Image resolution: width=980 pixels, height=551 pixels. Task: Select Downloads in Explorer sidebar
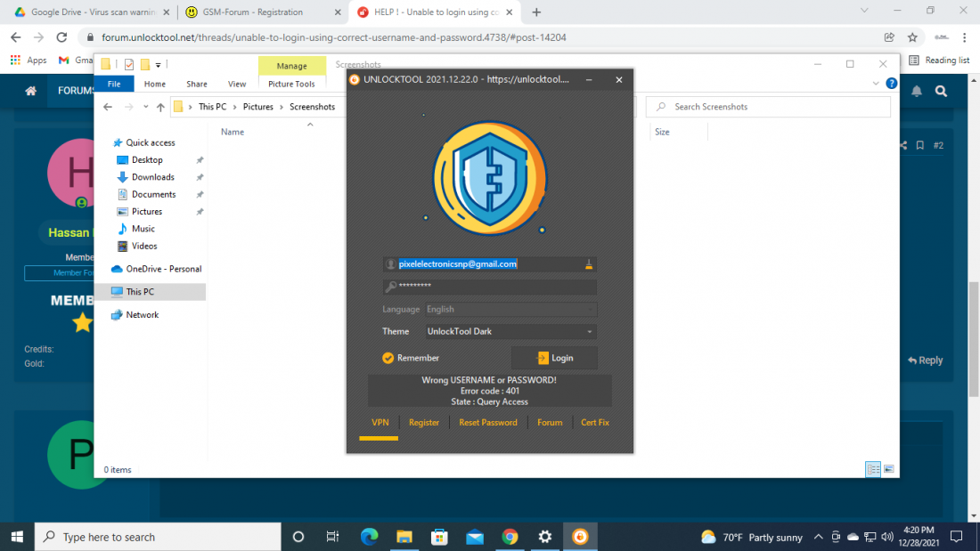pyautogui.click(x=152, y=177)
